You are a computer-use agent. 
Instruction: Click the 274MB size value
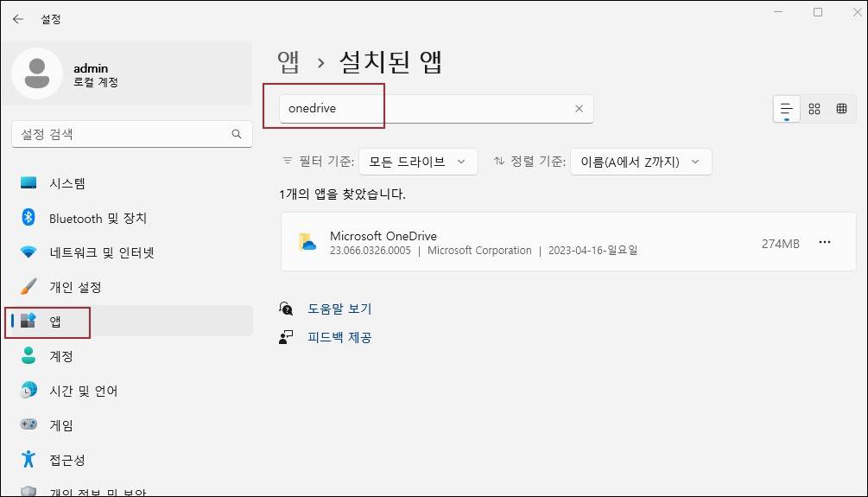click(781, 244)
